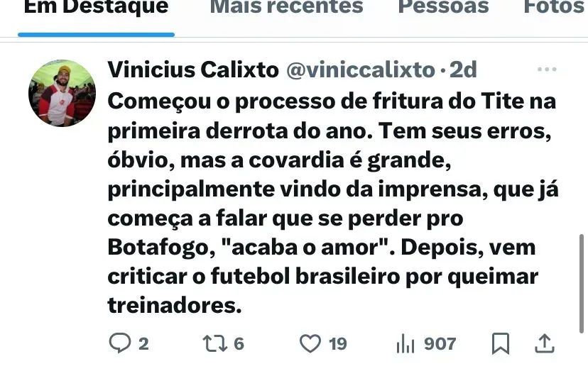Go to the Pessoas tab

pos(444,7)
